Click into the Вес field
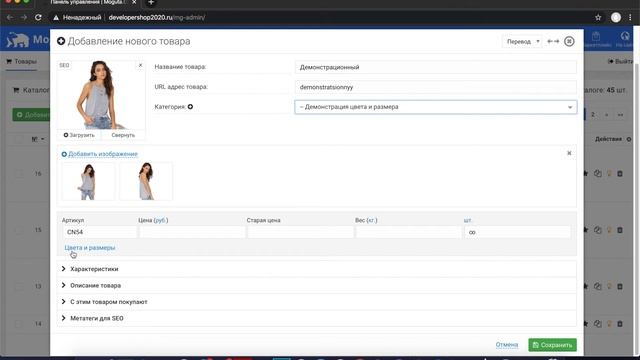 [409, 232]
